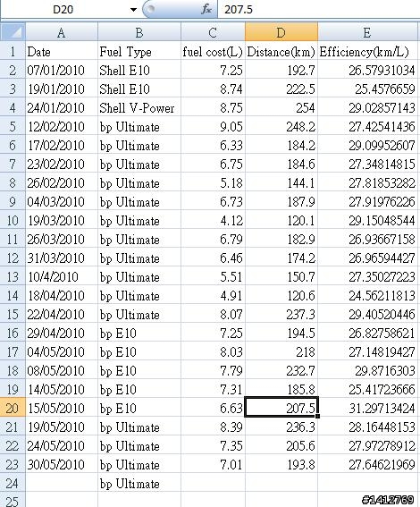Click the distance cell 184.2
Viewport: 420px width, 507px height.
point(281,145)
